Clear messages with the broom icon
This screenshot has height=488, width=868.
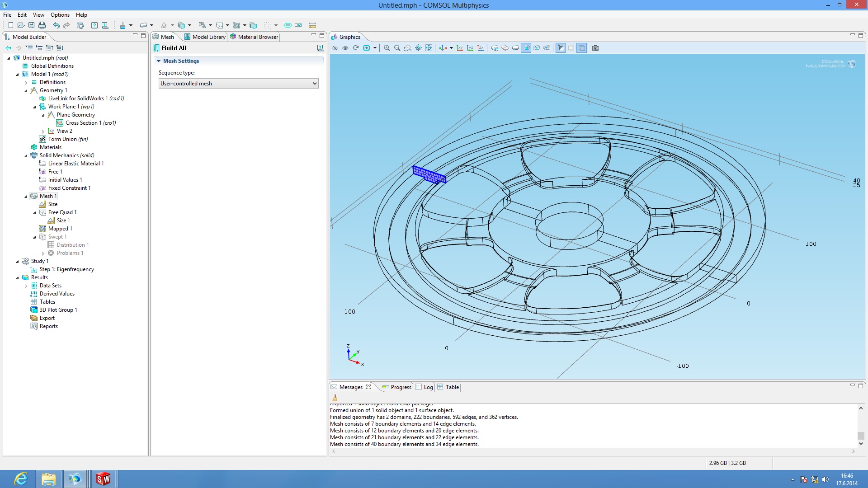tap(335, 398)
